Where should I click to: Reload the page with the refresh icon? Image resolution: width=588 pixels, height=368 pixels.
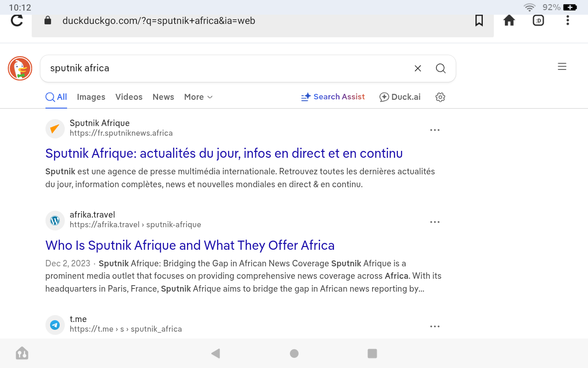17,21
